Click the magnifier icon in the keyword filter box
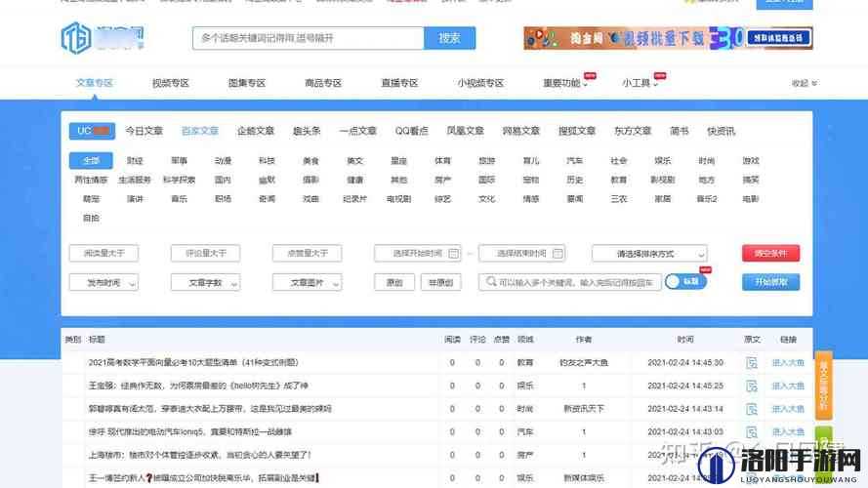The height and width of the screenshot is (488, 868). point(490,282)
